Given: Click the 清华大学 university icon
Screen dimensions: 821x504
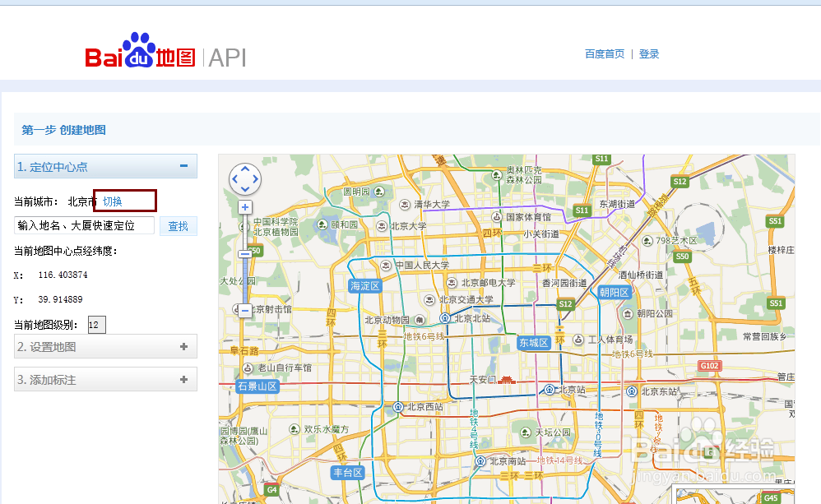Looking at the screenshot, I should [405, 204].
